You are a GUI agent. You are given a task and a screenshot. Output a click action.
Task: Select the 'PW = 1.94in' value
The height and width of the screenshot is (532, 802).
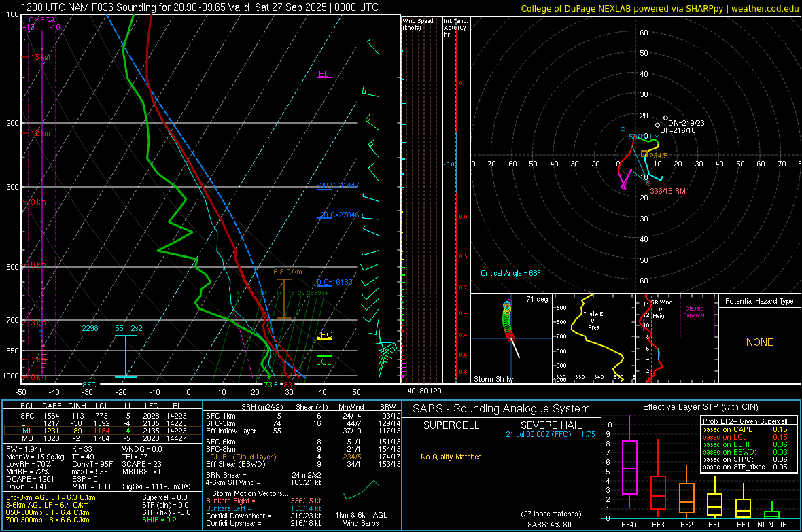[x=24, y=449]
